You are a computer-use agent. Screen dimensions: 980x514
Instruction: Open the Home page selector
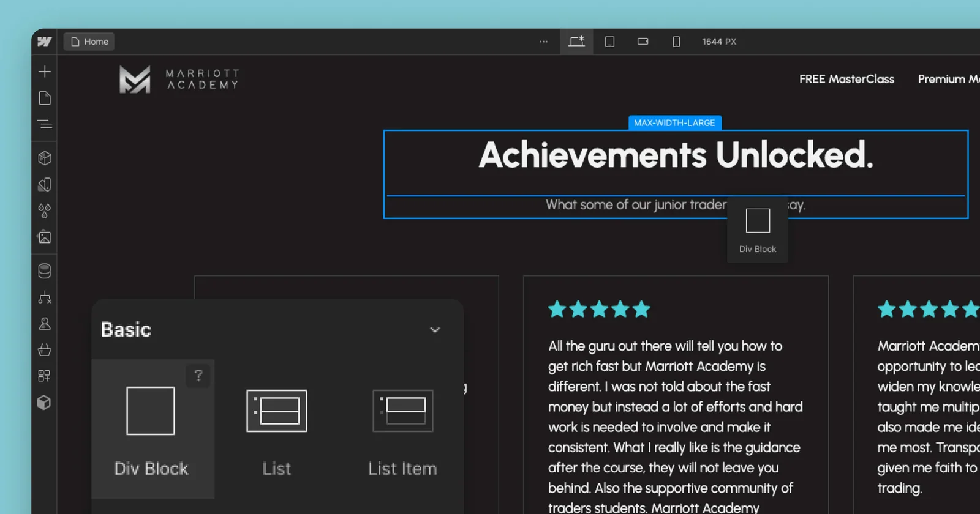[89, 42]
